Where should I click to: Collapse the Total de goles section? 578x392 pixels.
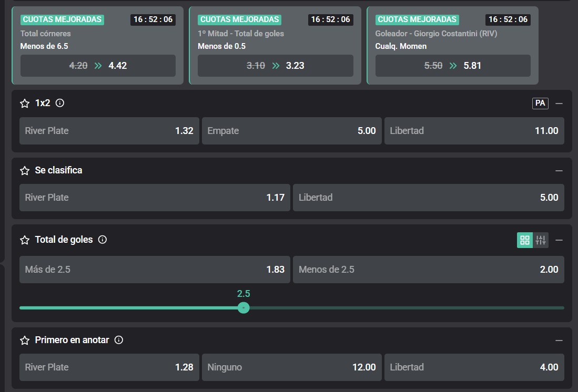coord(559,240)
